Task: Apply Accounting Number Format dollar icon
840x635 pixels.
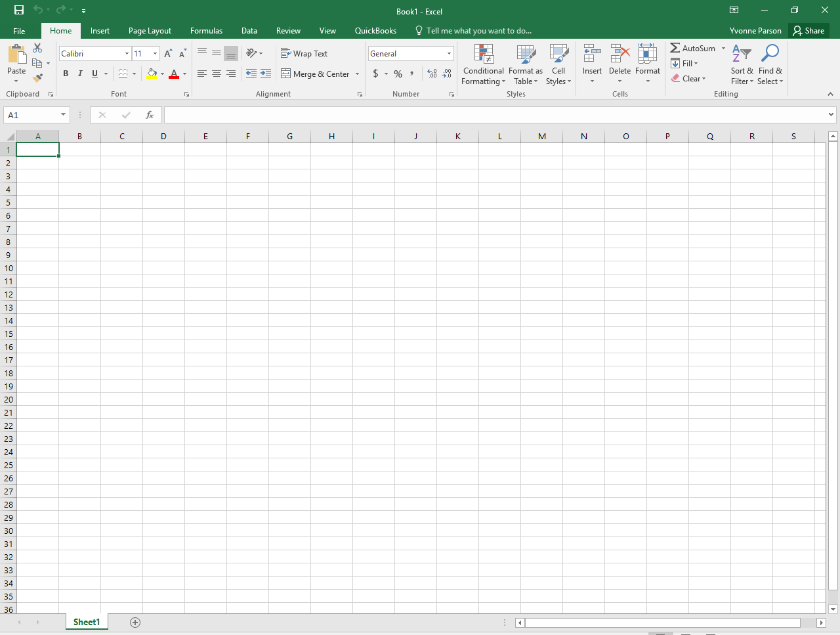Action: tap(375, 74)
